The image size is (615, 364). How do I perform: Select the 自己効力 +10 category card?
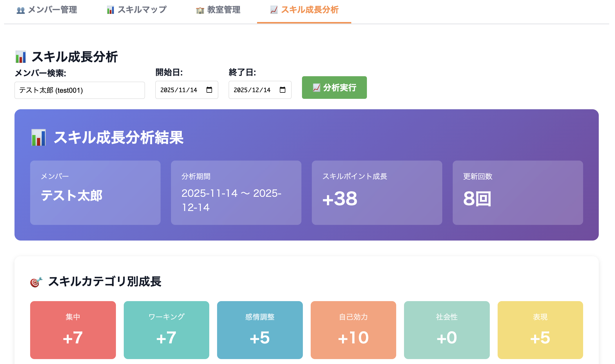coord(353,330)
